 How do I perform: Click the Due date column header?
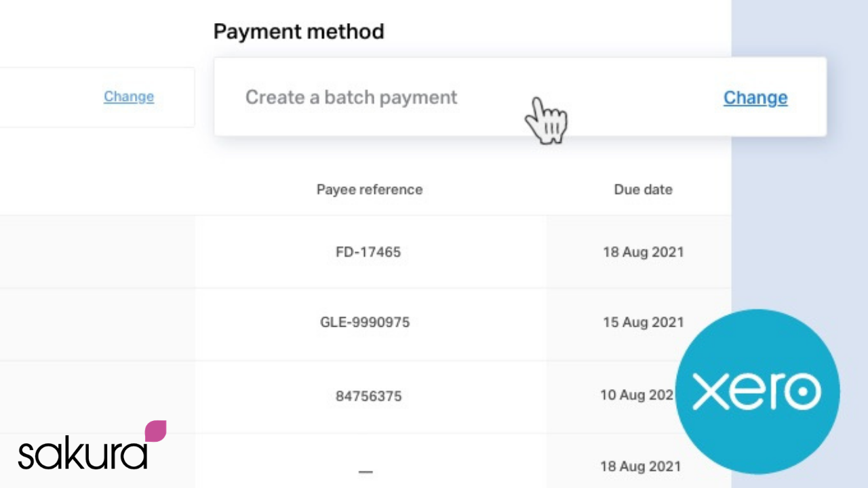(x=644, y=190)
